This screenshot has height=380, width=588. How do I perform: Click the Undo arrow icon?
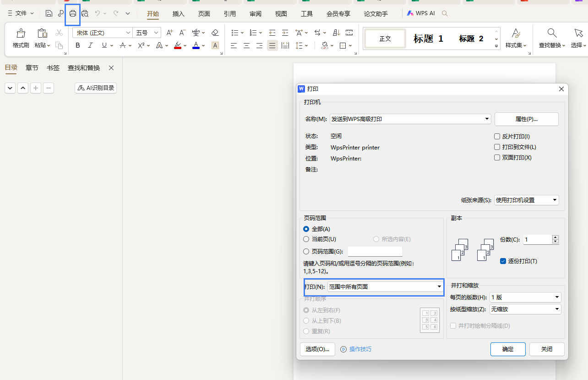[x=98, y=14]
